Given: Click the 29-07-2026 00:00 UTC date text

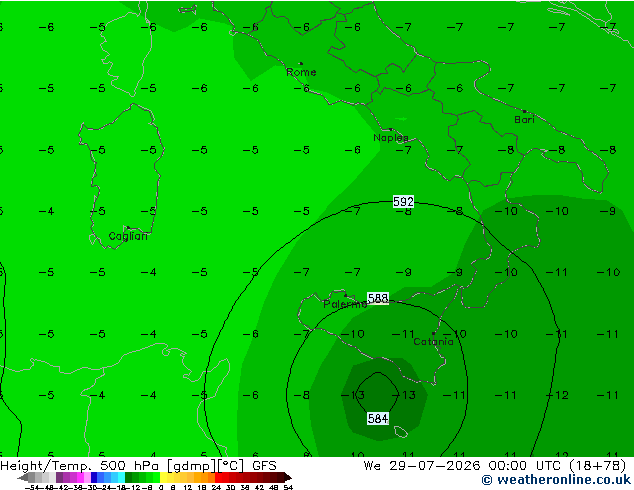Looking at the screenshot, I should [476, 466].
